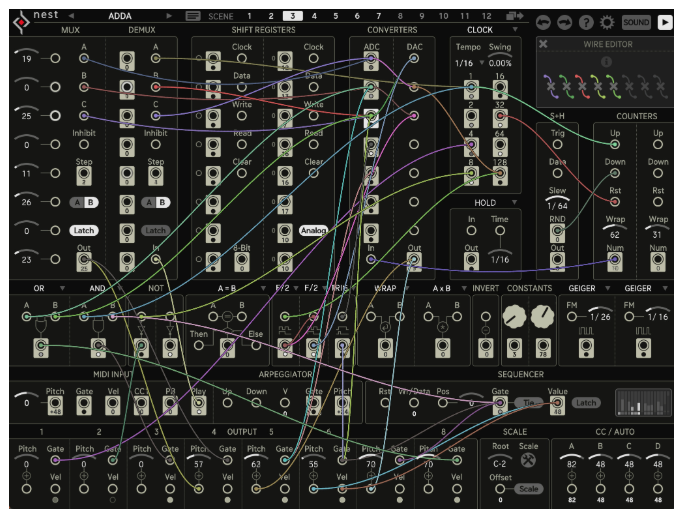Click the copy scene icon after 12
Viewport: 684px width, 514px height.
pos(515,16)
